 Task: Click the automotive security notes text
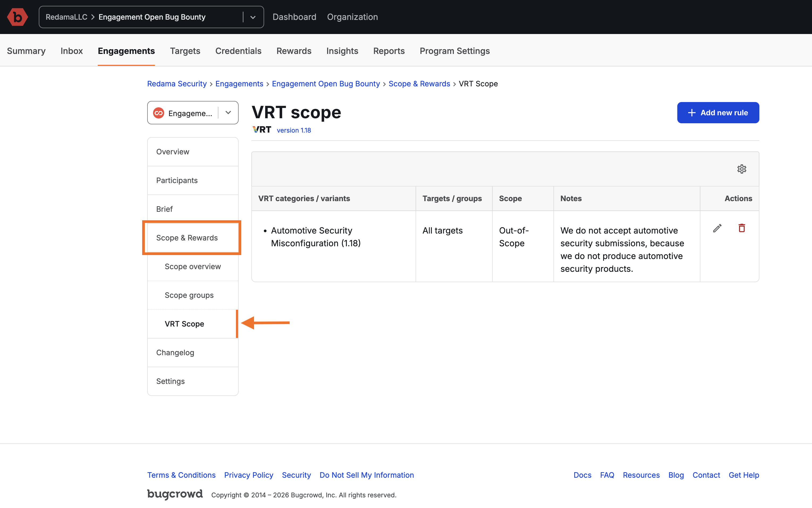click(622, 250)
